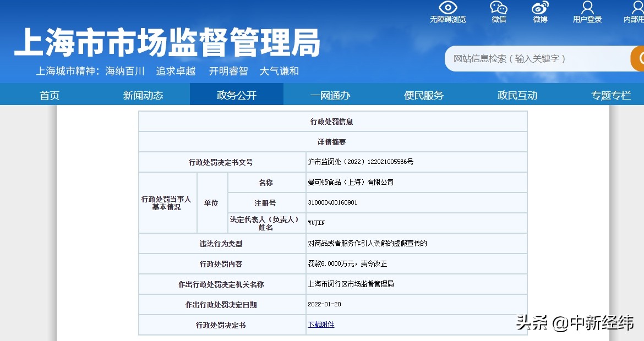The height and width of the screenshot is (341, 644).
Task: Select the text 对商品或者服务作引人误解的虚假宣传的
Action: (368, 243)
